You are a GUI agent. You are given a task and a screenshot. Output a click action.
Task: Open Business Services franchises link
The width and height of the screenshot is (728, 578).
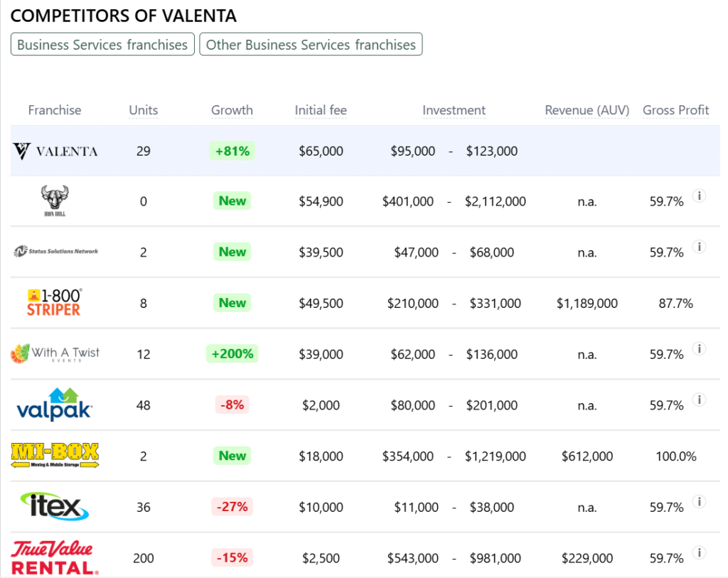pyautogui.click(x=102, y=44)
